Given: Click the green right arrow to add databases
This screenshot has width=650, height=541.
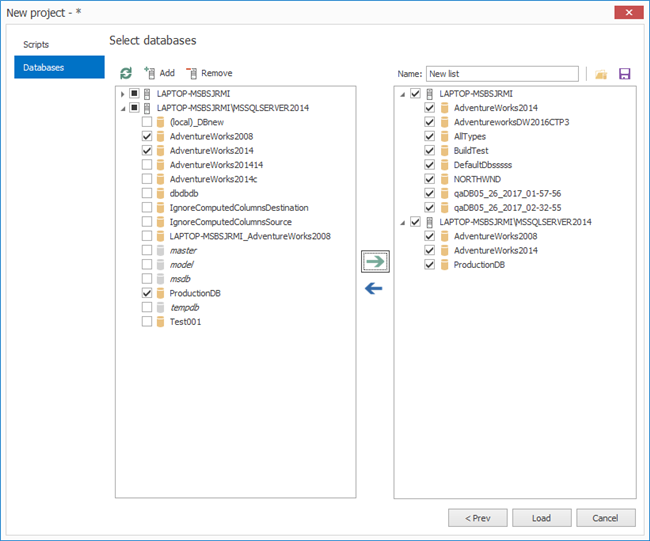Looking at the screenshot, I should point(375,262).
